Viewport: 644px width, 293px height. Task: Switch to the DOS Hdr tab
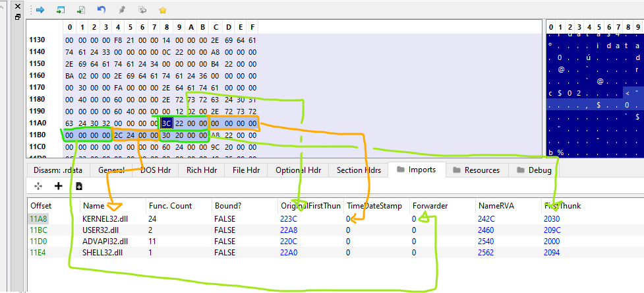(156, 170)
